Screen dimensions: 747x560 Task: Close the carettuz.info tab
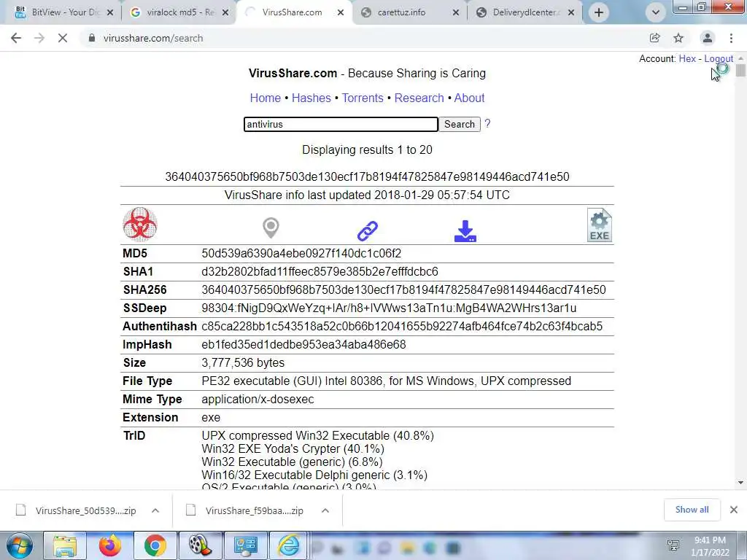pyautogui.click(x=456, y=12)
